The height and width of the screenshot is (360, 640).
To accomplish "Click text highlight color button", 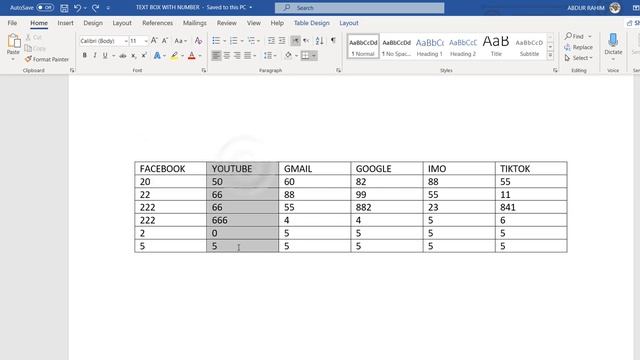I will click(x=174, y=56).
